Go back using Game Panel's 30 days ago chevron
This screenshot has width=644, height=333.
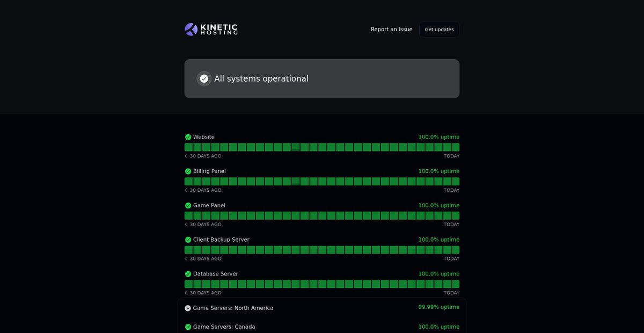pyautogui.click(x=186, y=225)
